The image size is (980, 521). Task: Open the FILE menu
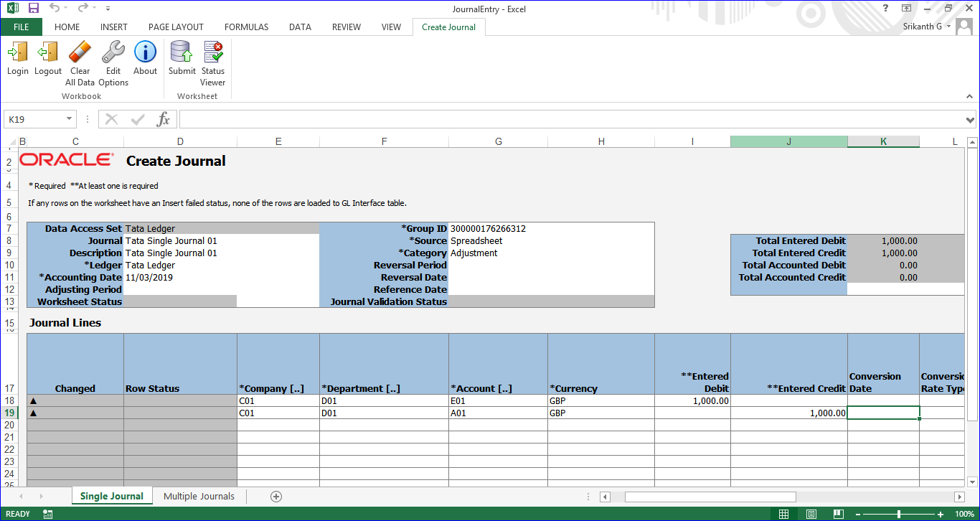pos(22,27)
